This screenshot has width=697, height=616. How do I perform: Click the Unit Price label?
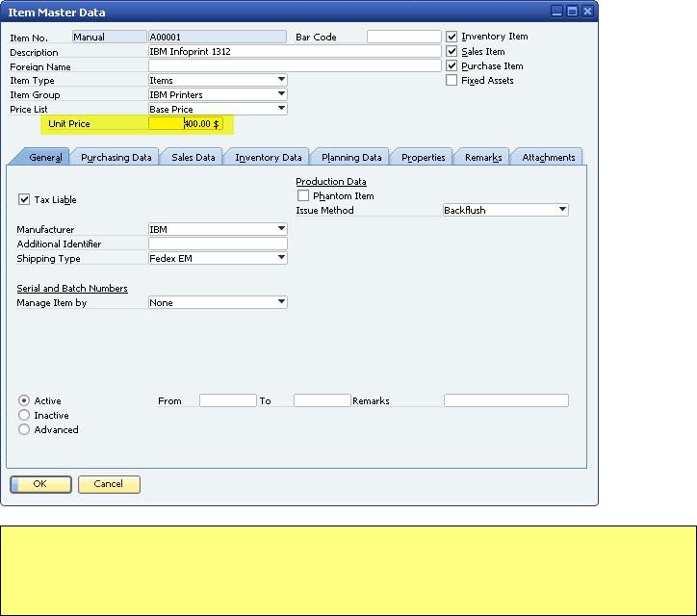tap(69, 123)
